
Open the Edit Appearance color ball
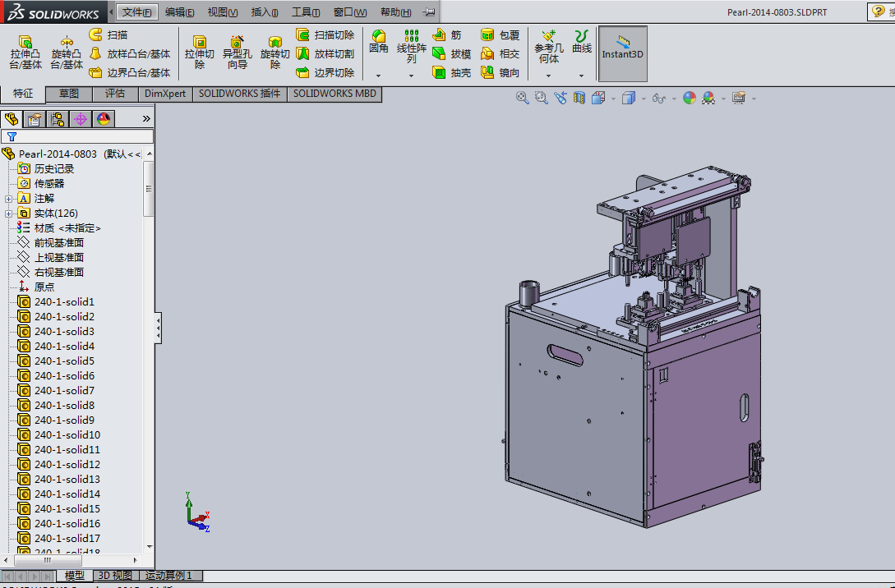coord(690,98)
